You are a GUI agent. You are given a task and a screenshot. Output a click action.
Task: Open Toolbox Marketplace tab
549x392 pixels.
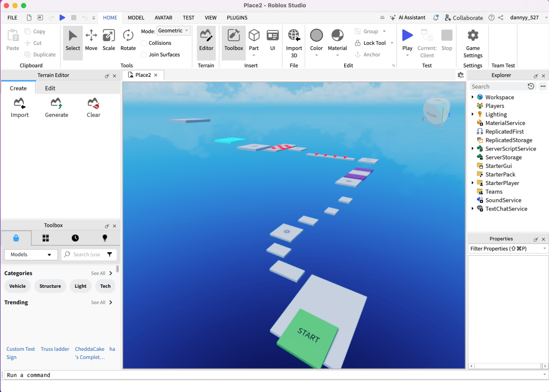point(16,238)
